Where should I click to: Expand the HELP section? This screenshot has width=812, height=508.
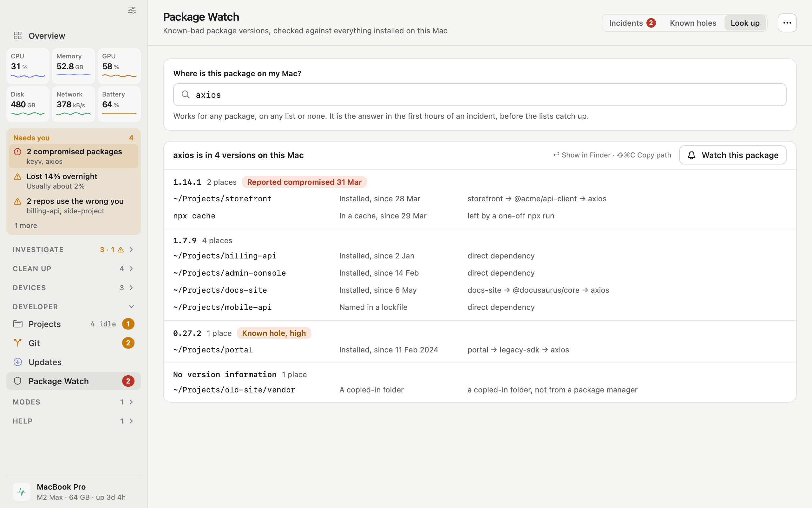click(74, 421)
